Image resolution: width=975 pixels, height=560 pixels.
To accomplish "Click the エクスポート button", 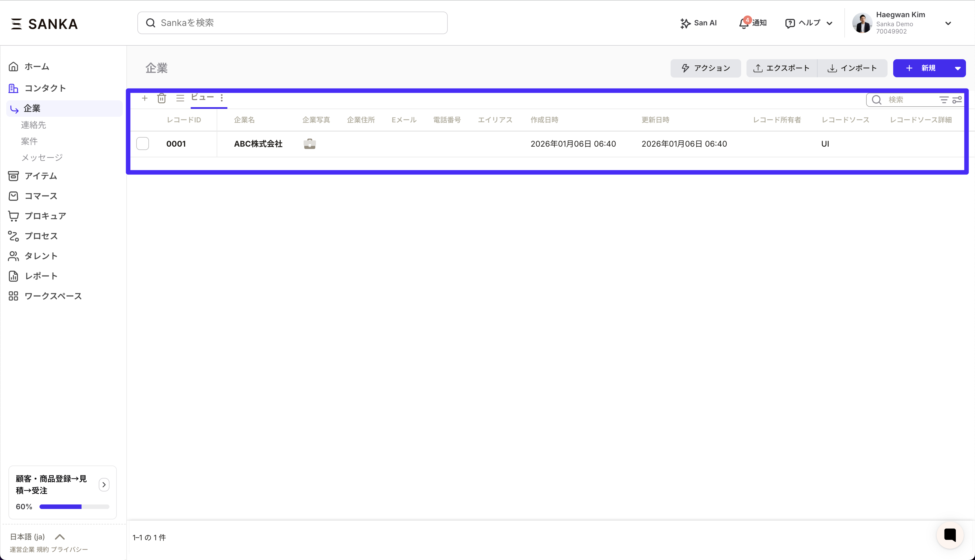I will (781, 69).
